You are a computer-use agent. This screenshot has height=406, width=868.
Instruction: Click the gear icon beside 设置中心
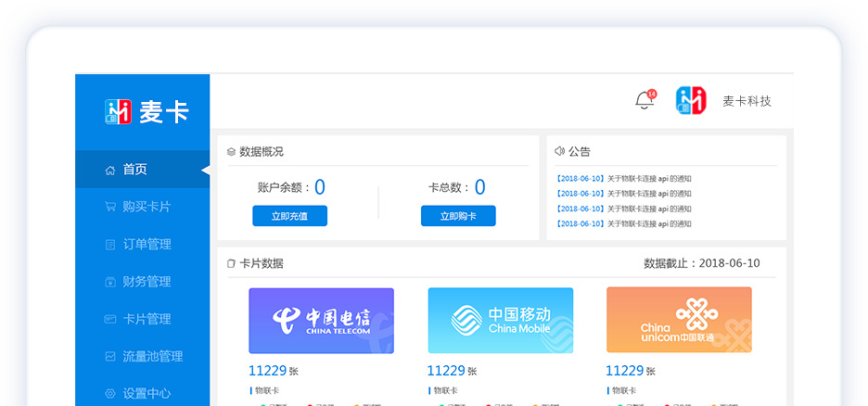(110, 393)
